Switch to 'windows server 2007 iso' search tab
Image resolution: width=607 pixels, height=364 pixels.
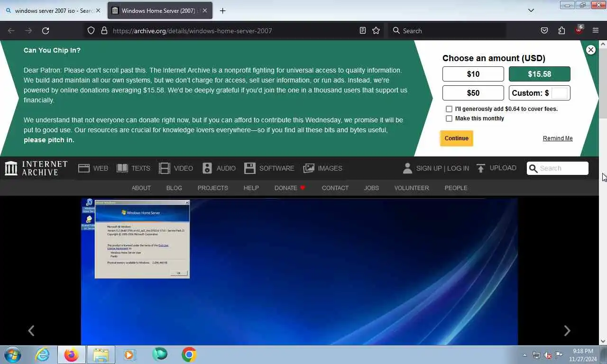[53, 10]
